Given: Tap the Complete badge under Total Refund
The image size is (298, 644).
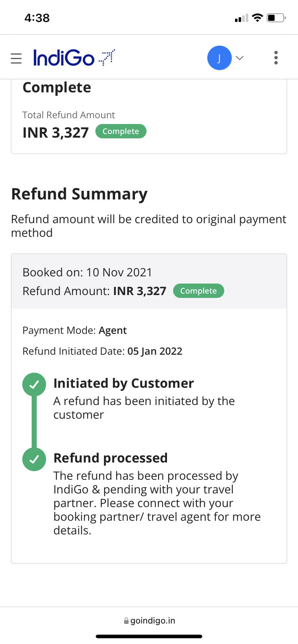Looking at the screenshot, I should (x=121, y=131).
